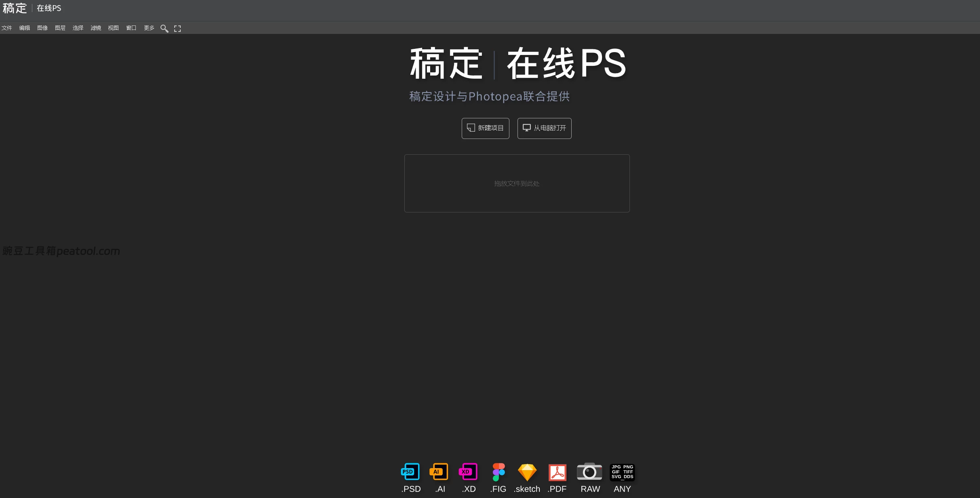980x498 pixels.
Task: Open the 窗口 menu
Action: tap(131, 28)
